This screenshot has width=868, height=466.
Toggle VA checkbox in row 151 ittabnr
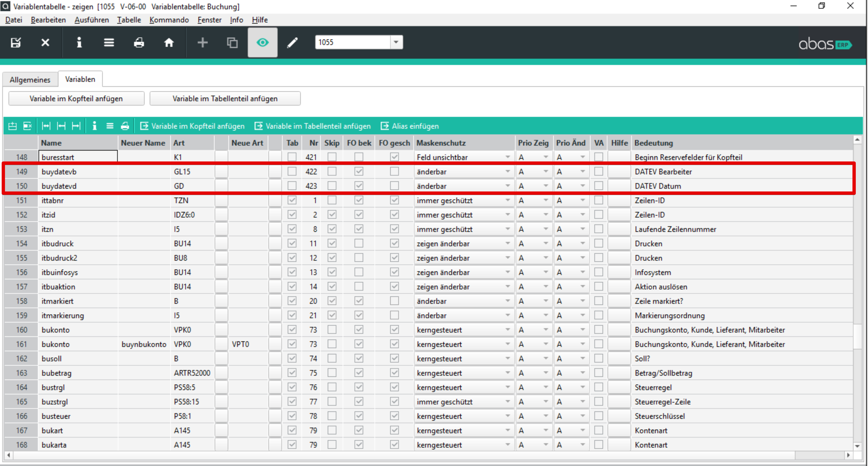[598, 200]
